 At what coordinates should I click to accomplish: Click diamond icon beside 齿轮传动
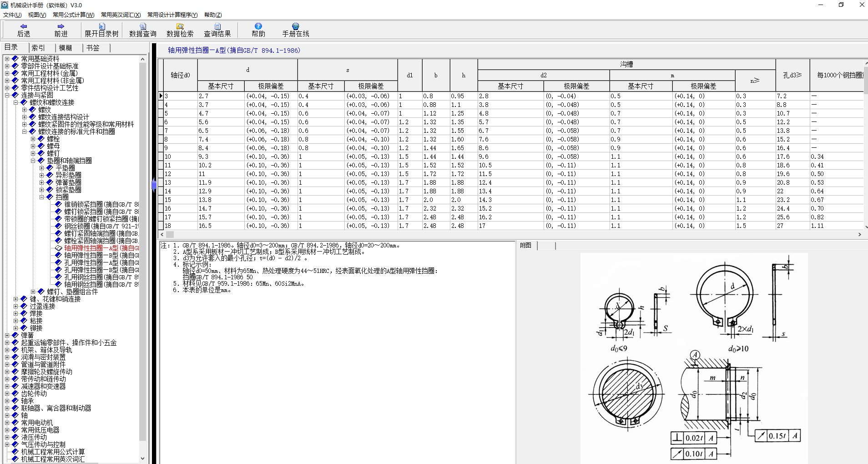[x=15, y=393]
